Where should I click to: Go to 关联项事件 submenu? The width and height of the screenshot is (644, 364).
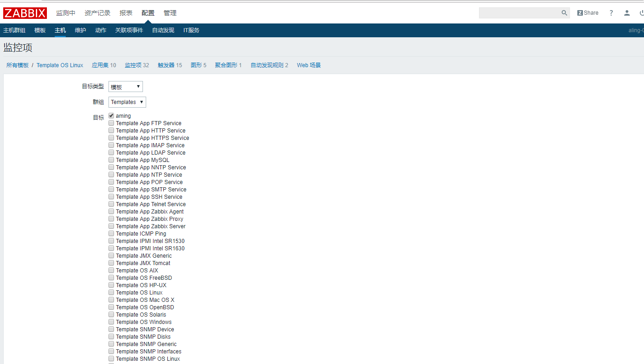[x=129, y=30]
